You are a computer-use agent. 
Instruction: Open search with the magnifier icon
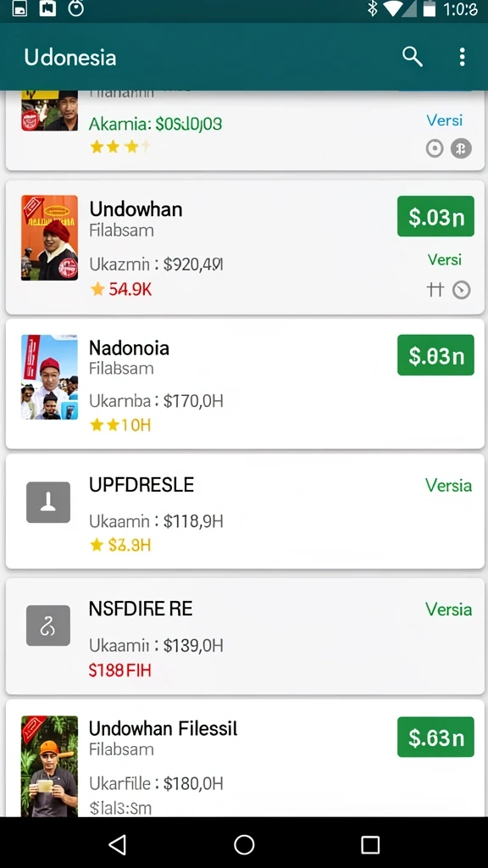(413, 57)
